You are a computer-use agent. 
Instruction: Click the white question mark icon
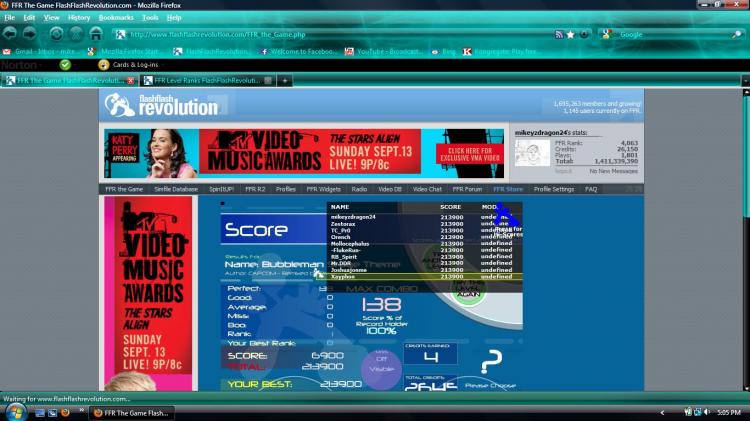491,362
